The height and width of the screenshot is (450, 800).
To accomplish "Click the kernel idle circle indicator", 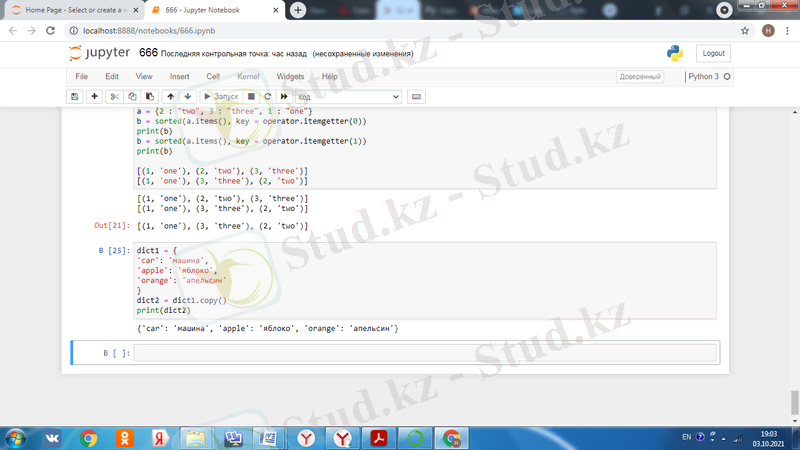I will point(727,77).
